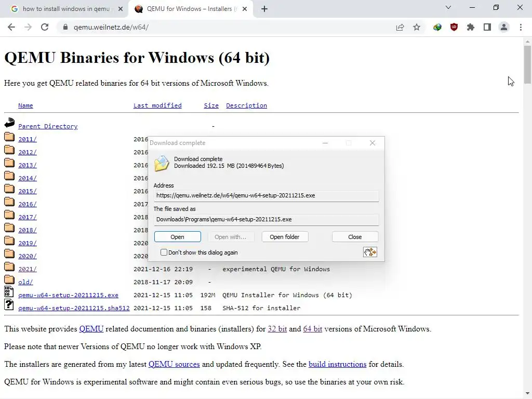
Task: Open the qemu-w64-setup-20211215.sha512 link
Action: [74, 308]
